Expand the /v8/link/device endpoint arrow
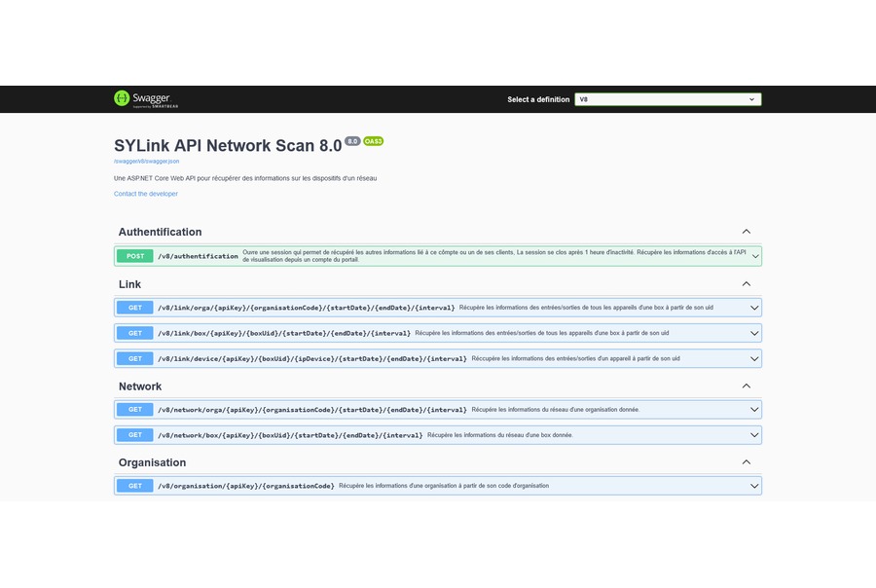The width and height of the screenshot is (876, 588). pos(754,359)
